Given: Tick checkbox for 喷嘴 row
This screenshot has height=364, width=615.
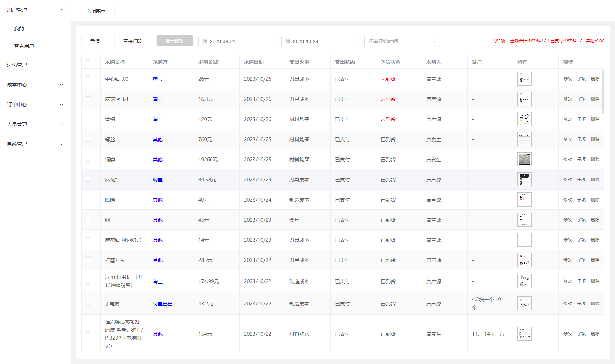Looking at the screenshot, I should click(x=88, y=199).
